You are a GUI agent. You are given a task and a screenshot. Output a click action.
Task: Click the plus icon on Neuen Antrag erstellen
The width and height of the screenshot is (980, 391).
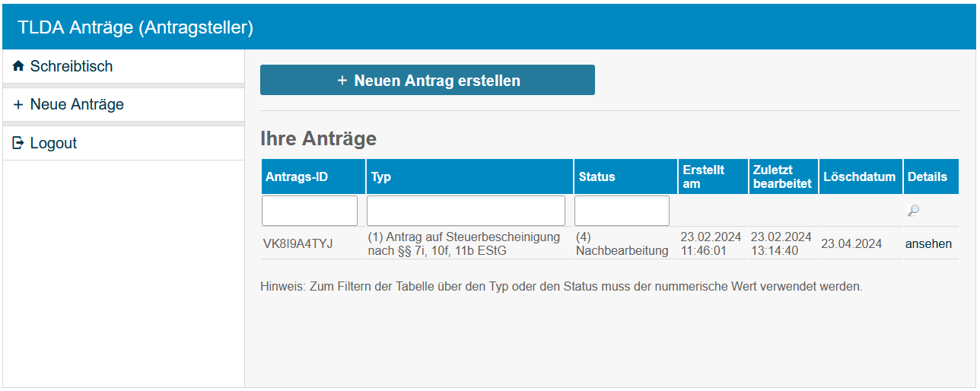[x=342, y=81]
